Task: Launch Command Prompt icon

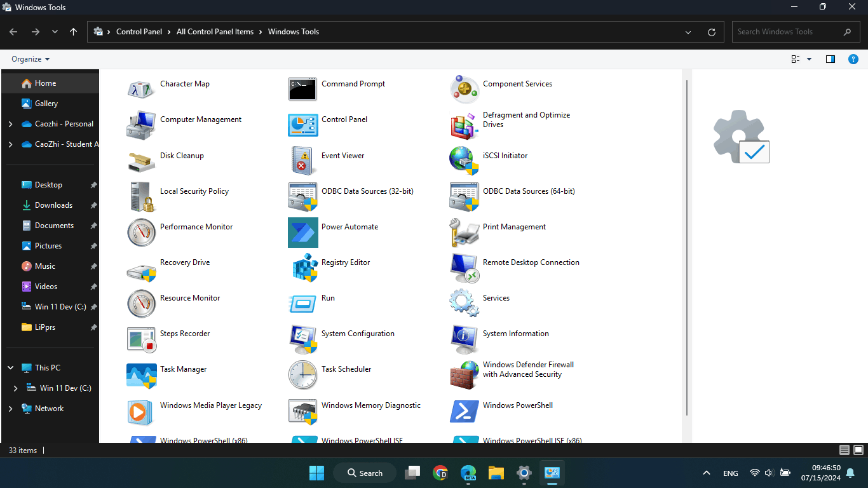Action: point(302,90)
